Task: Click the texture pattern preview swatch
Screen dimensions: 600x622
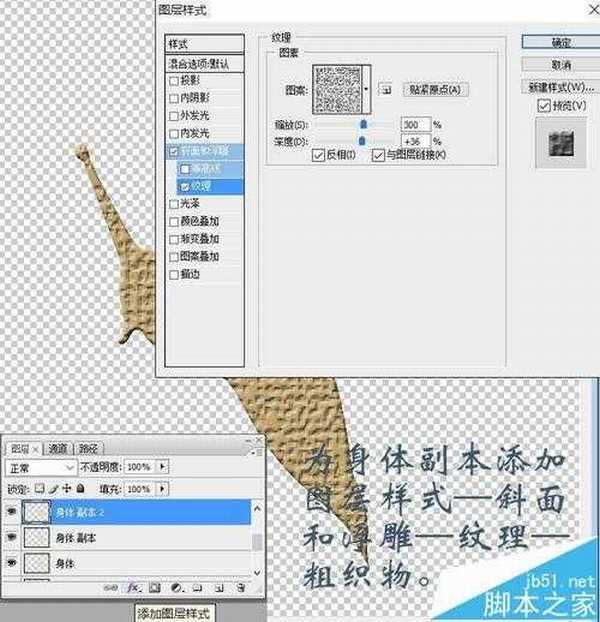Action: click(337, 89)
